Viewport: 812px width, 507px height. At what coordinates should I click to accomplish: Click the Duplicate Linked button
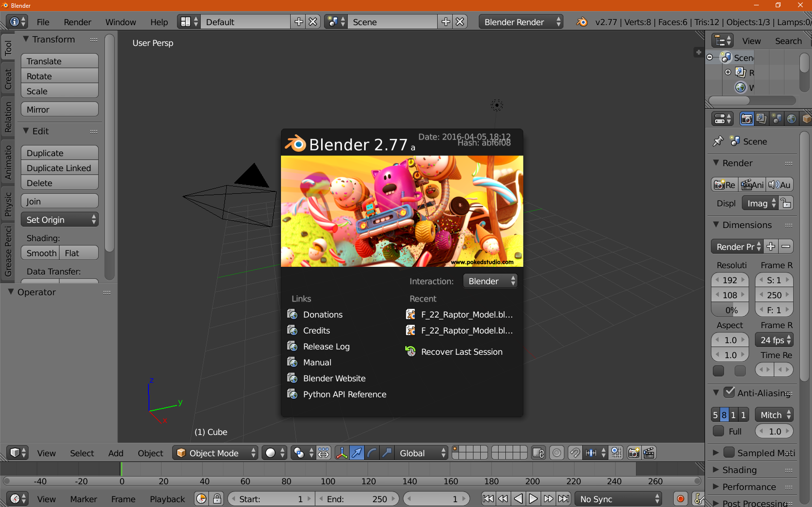coord(59,168)
